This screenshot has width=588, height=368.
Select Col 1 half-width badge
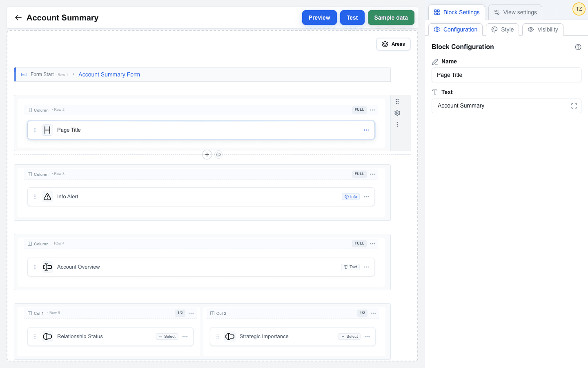tap(180, 313)
